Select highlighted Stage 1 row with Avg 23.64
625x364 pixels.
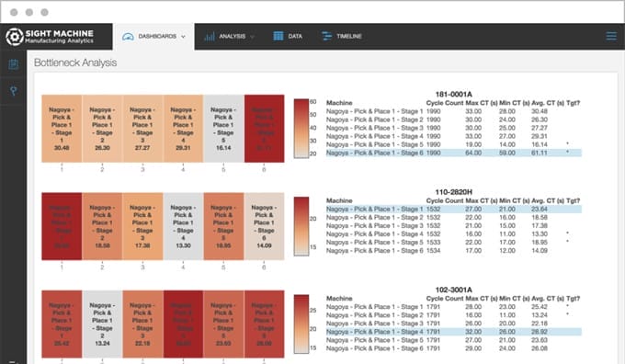pyautogui.click(x=454, y=209)
